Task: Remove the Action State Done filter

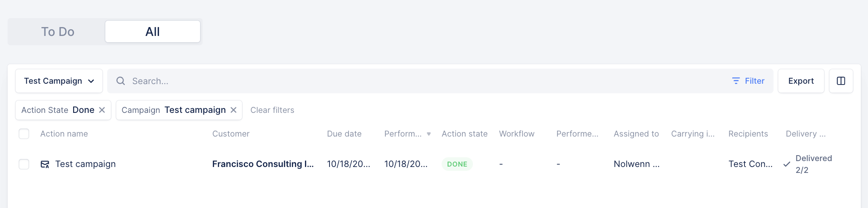Action: (x=102, y=110)
